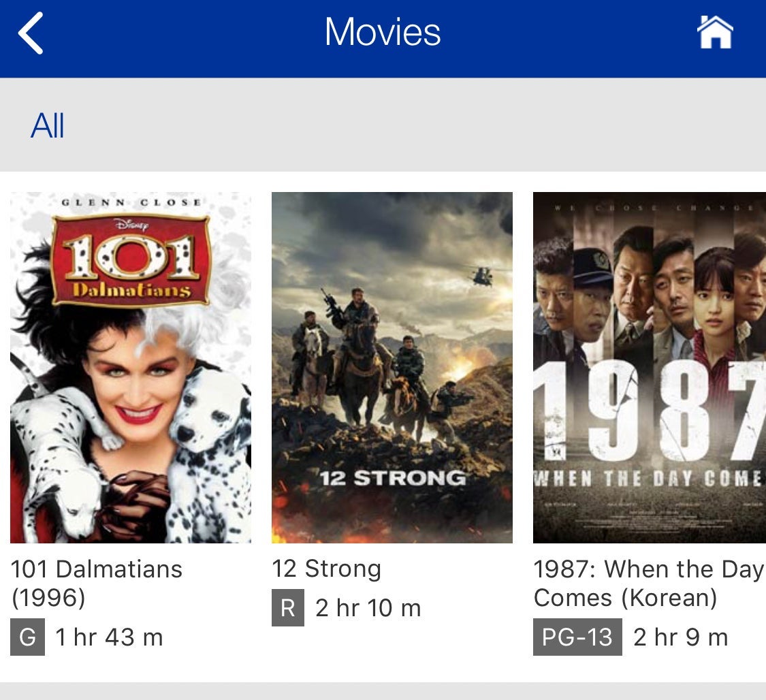Viewport: 766px width, 700px height.
Task: Click the PG-13 rating badge
Action: 577,637
